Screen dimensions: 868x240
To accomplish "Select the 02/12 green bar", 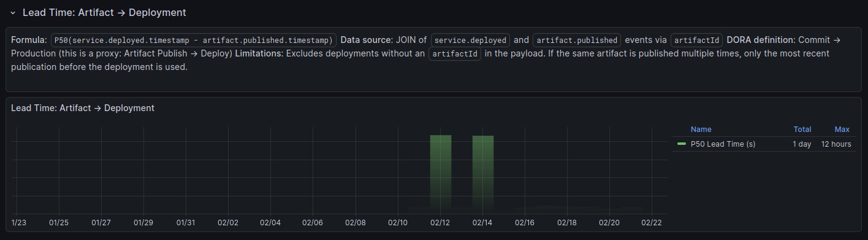I will (441, 174).
